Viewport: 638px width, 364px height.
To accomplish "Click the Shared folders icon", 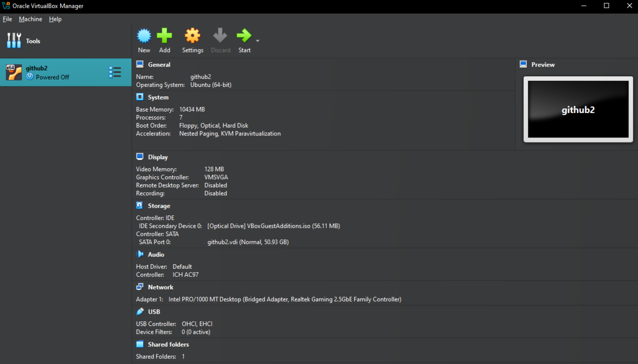I will click(140, 344).
